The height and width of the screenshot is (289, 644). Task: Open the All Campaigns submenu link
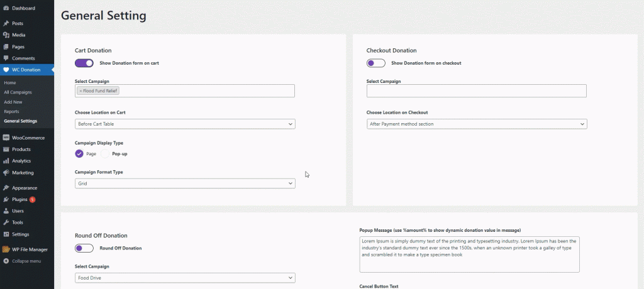click(x=18, y=92)
